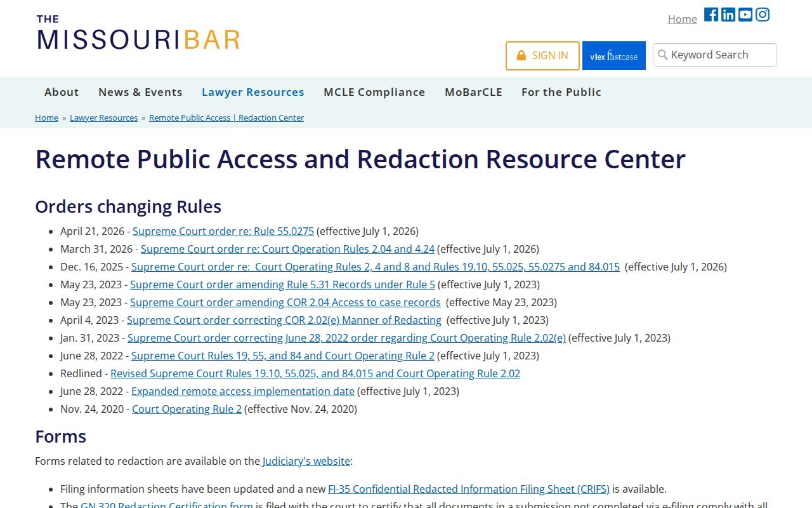Open Expanded remote access implementation date link
This screenshot has width=812, height=508.
[x=243, y=391]
